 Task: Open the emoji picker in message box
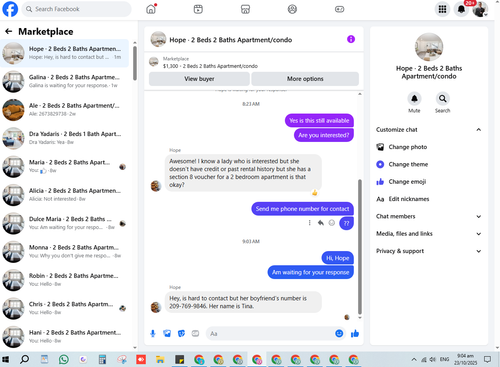click(x=339, y=333)
